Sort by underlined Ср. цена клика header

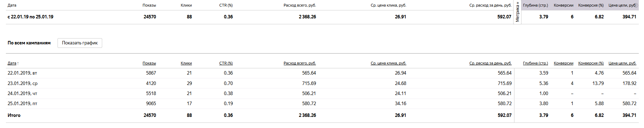pos(388,63)
